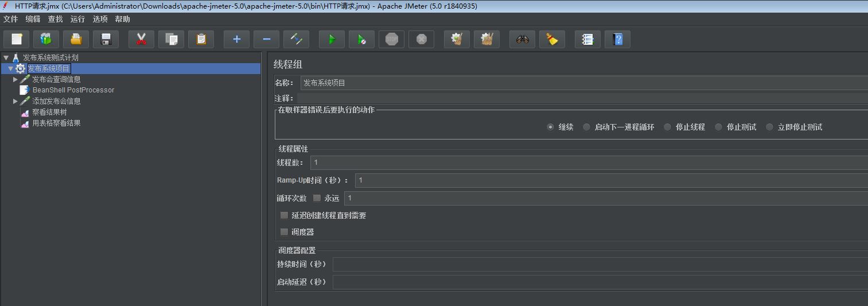The width and height of the screenshot is (868, 306).
Task: Collapse the 发布系统测试计划 tree node
Action: tap(6, 57)
